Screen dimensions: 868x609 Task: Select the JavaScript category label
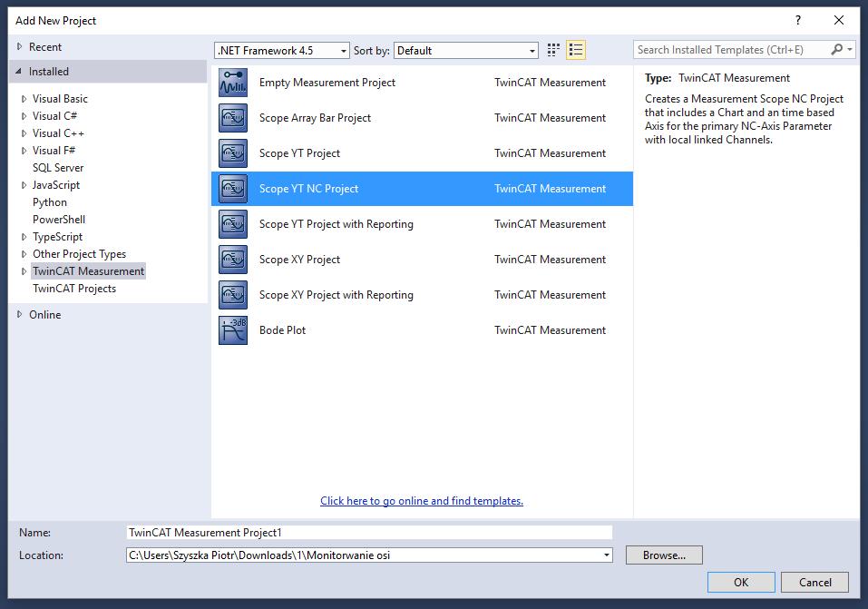(x=56, y=185)
